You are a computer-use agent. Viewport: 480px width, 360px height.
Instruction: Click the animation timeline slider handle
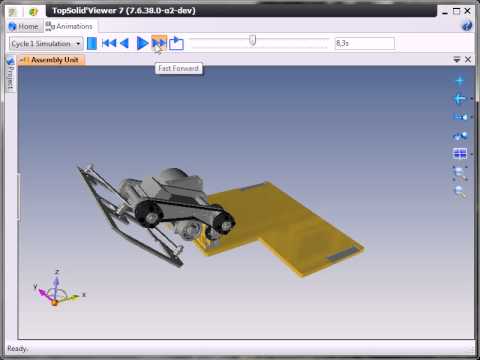click(252, 41)
